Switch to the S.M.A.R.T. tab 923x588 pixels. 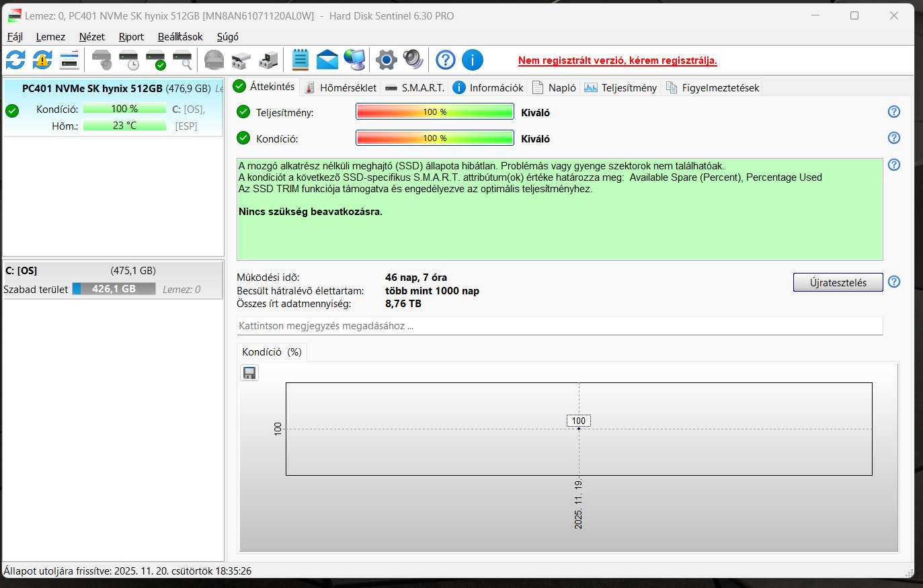pyautogui.click(x=415, y=87)
